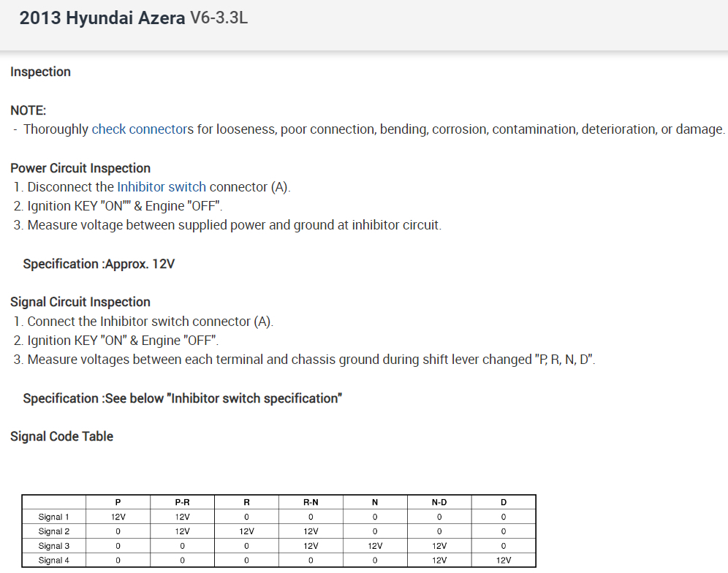This screenshot has width=728, height=573.
Task: Click Signal 3 value under N
Action: pyautogui.click(x=375, y=546)
